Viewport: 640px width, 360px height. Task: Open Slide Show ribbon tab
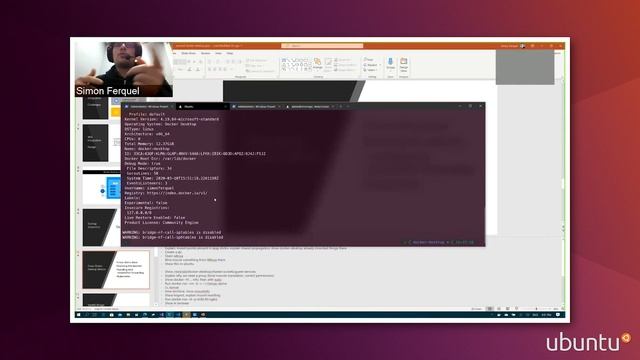189,53
